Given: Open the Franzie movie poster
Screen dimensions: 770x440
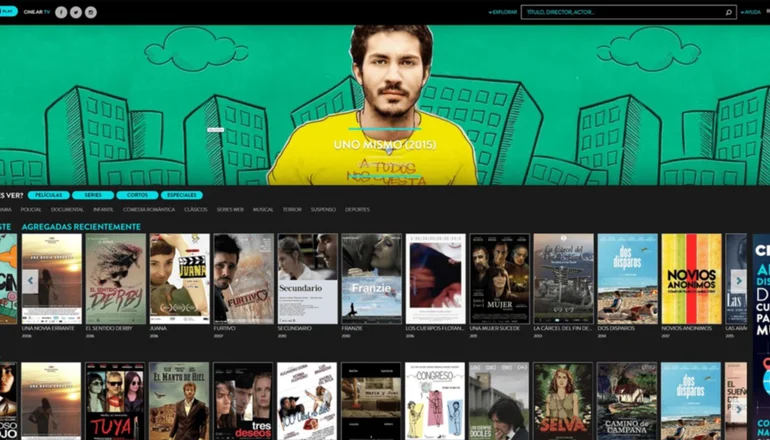Looking at the screenshot, I should tap(371, 278).
